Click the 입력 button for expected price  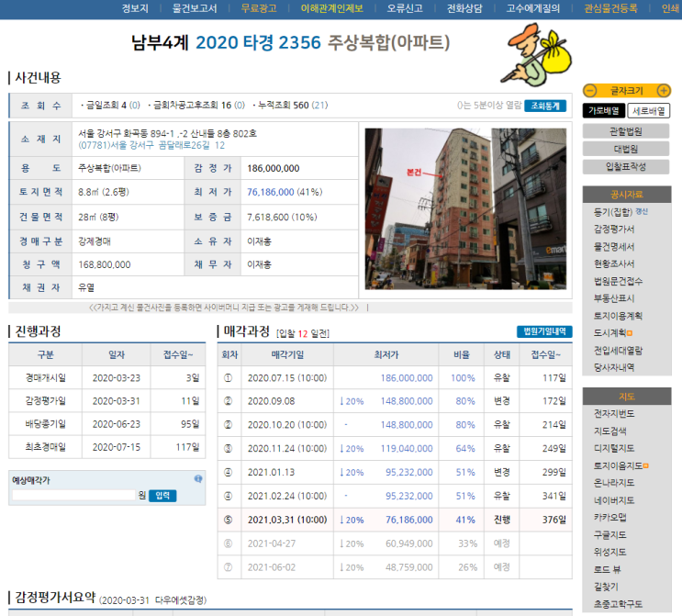(x=162, y=496)
